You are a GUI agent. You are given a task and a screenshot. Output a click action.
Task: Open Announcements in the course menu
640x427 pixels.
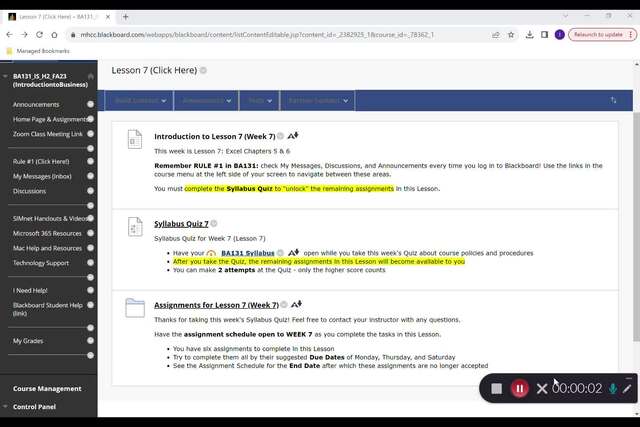click(x=36, y=104)
